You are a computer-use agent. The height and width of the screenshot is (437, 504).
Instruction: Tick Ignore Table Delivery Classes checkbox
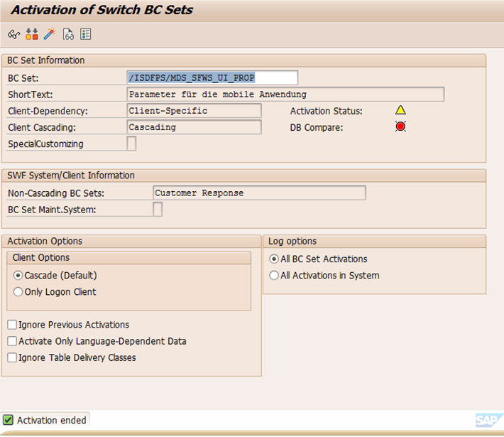(12, 357)
